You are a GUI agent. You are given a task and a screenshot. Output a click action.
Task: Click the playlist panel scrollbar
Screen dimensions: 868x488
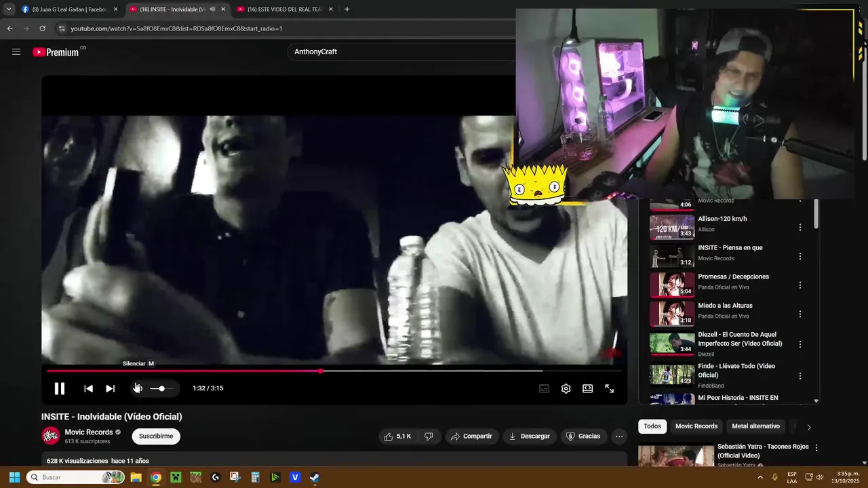click(x=816, y=214)
